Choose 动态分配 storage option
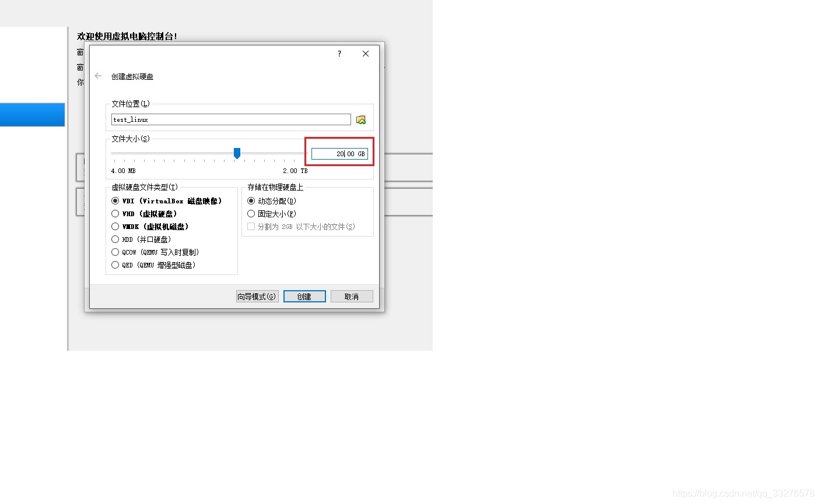The image size is (820, 504). 272,201
